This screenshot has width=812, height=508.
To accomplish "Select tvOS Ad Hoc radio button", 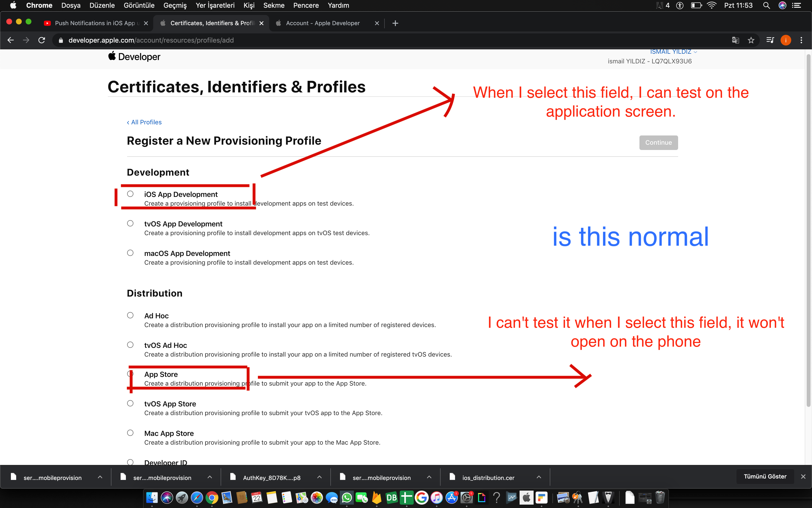I will (x=130, y=345).
